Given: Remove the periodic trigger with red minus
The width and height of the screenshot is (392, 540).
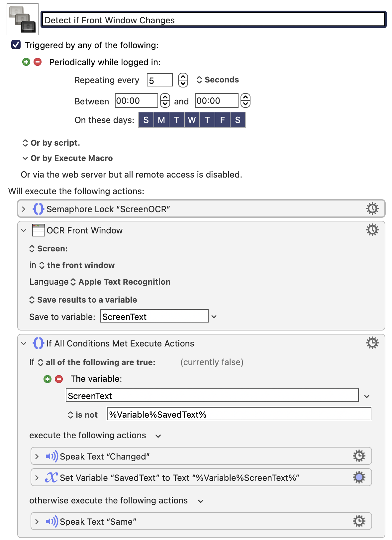Looking at the screenshot, I should (38, 62).
